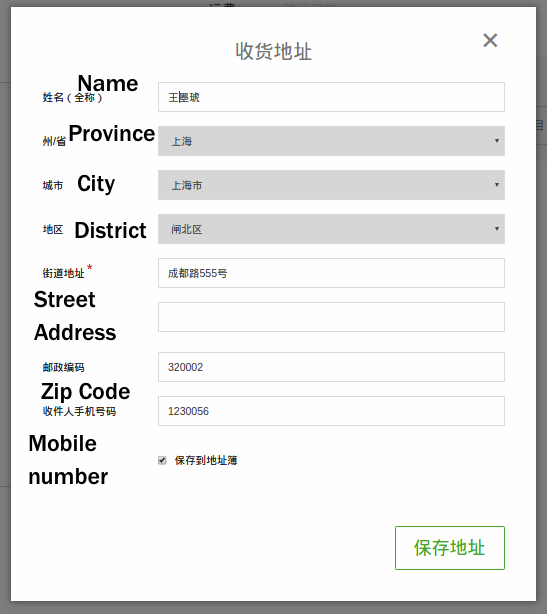Image resolution: width=547 pixels, height=614 pixels.
Task: Click the 邮政编码 label
Action: tap(63, 367)
